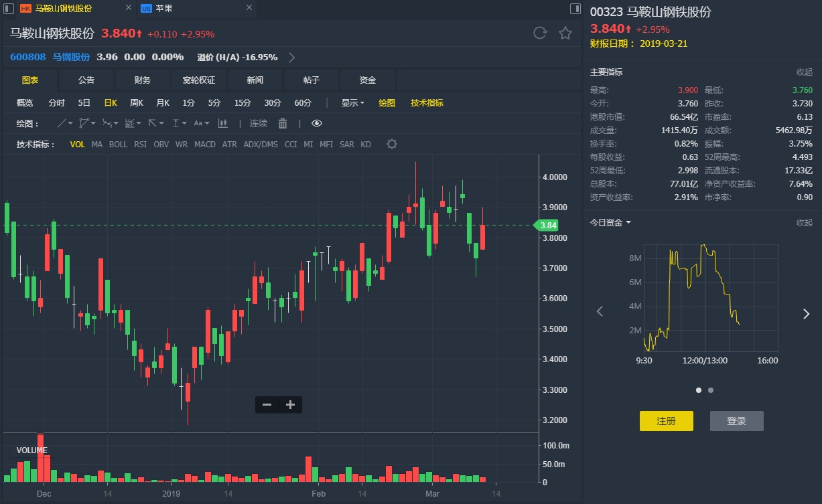This screenshot has height=504, width=822.
Task: Select the 周K weekly chart period
Action: [x=137, y=103]
